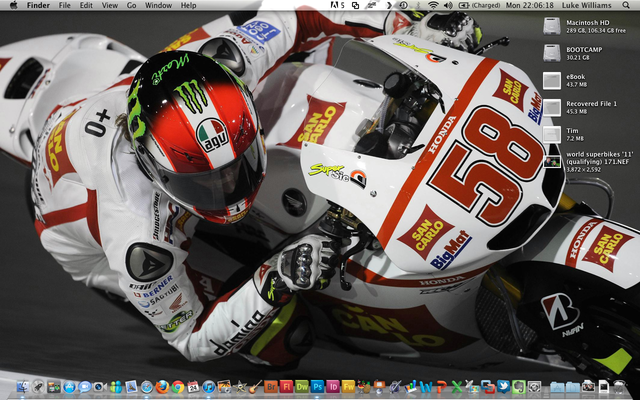Viewport: 640px width, 400px height.
Task: Open the Bluetooth status menu
Action: coord(418,5)
